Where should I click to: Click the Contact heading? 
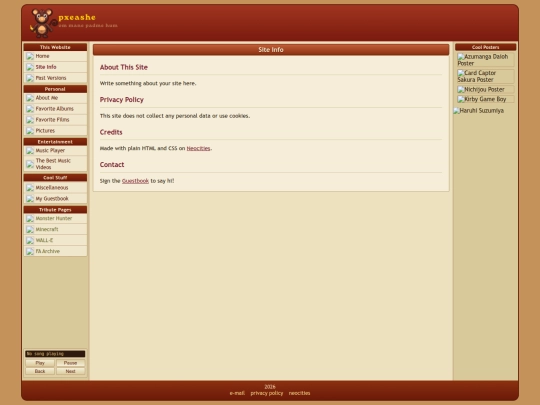(x=112, y=165)
